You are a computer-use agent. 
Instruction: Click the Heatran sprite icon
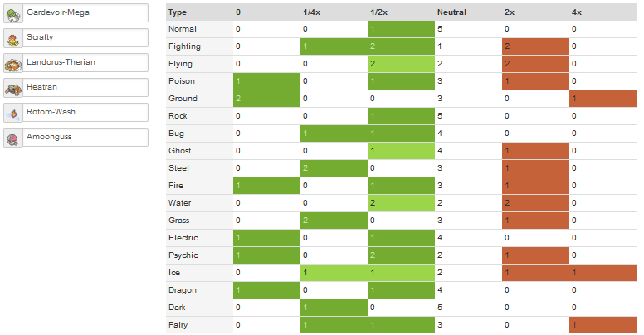coord(13,90)
